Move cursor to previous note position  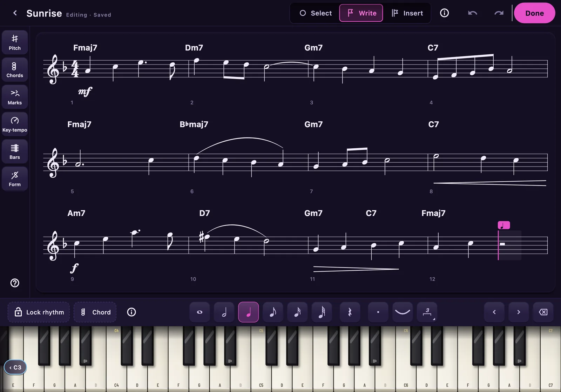pyautogui.click(x=494, y=312)
